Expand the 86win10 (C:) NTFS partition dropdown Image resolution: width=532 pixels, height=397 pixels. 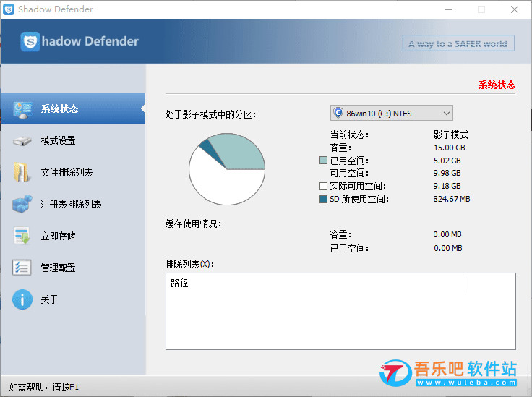click(x=392, y=113)
